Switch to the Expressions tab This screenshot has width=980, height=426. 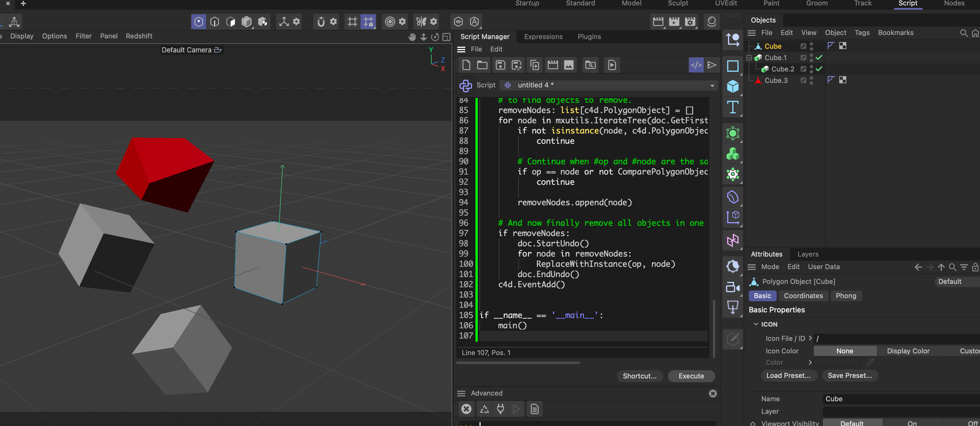click(543, 37)
